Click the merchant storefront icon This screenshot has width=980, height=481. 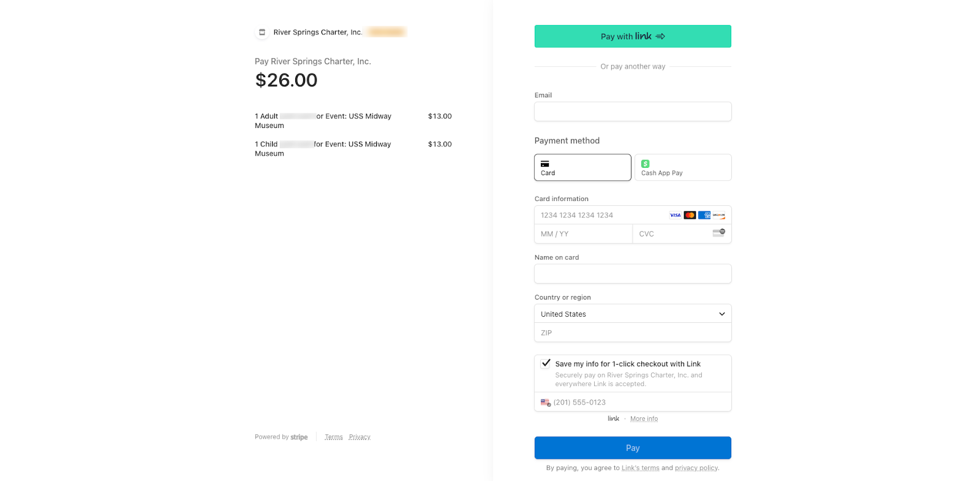262,32
